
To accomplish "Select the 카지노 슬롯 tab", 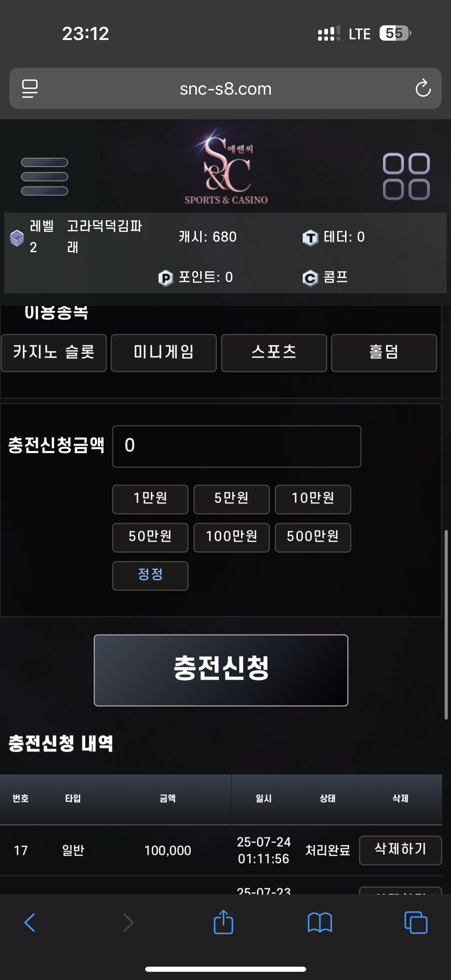I will [54, 353].
